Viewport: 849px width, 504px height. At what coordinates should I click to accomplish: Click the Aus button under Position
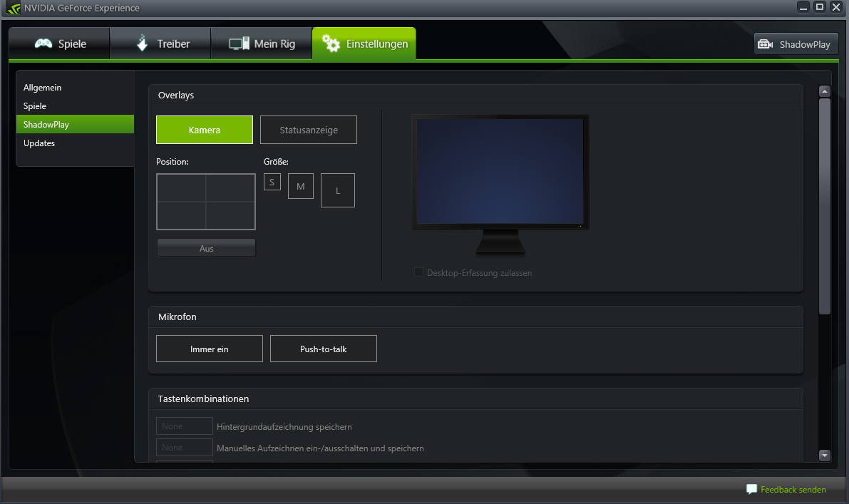click(x=206, y=249)
